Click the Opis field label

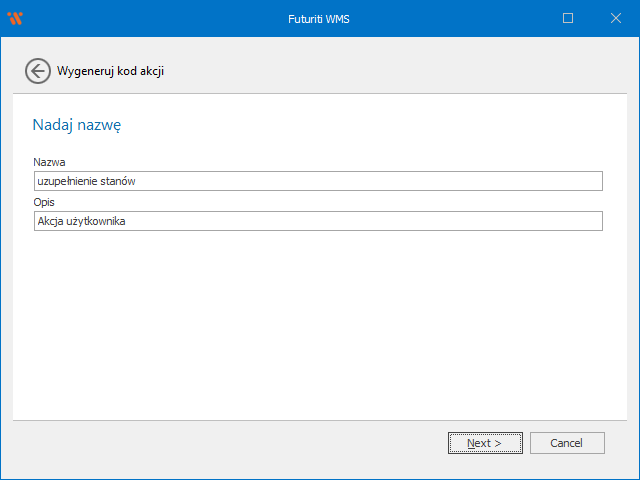click(43, 201)
